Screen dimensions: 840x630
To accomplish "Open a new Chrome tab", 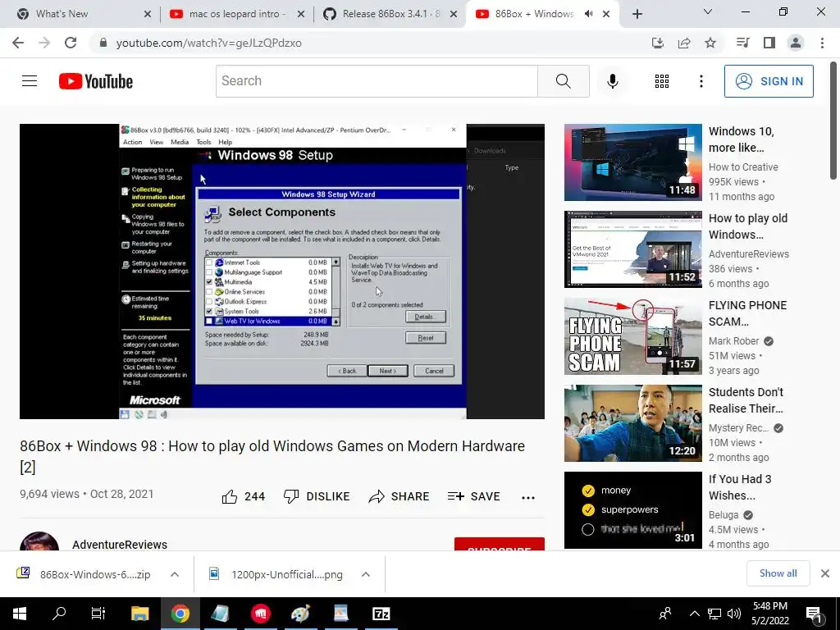I will click(x=637, y=14).
